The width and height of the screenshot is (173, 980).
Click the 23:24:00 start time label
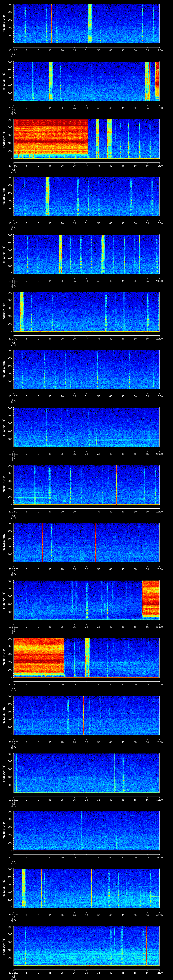13,511
